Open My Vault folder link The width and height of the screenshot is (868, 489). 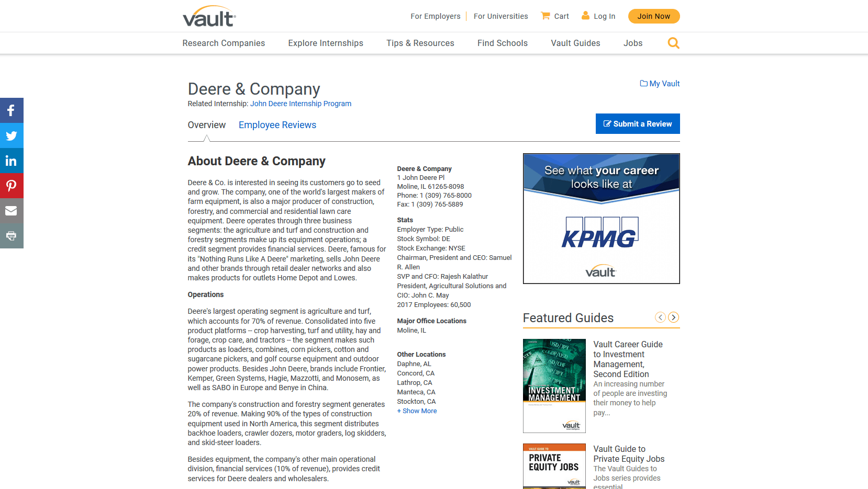[660, 84]
